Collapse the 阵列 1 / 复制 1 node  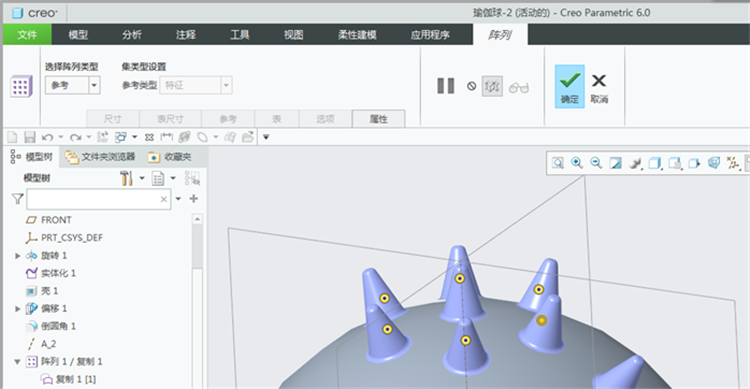pyautogui.click(x=17, y=362)
